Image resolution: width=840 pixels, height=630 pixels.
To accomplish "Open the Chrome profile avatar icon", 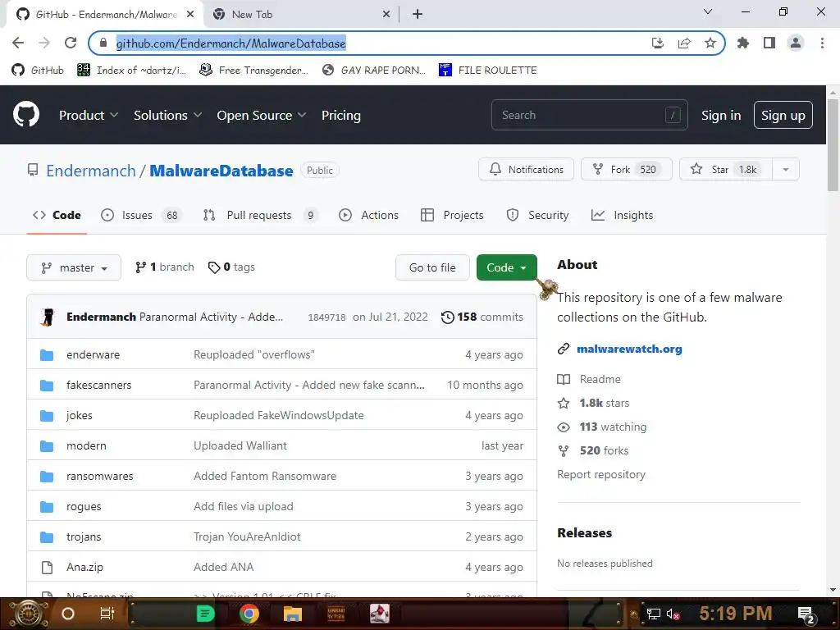I will [x=796, y=43].
